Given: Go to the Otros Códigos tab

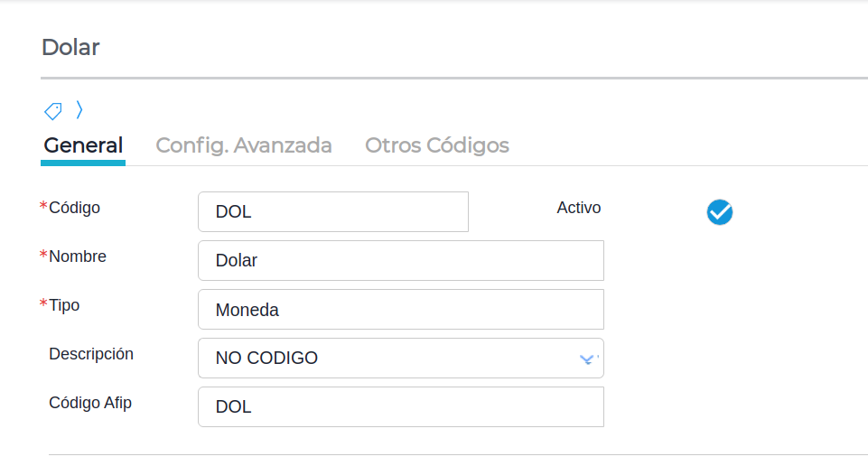Looking at the screenshot, I should coord(437,145).
